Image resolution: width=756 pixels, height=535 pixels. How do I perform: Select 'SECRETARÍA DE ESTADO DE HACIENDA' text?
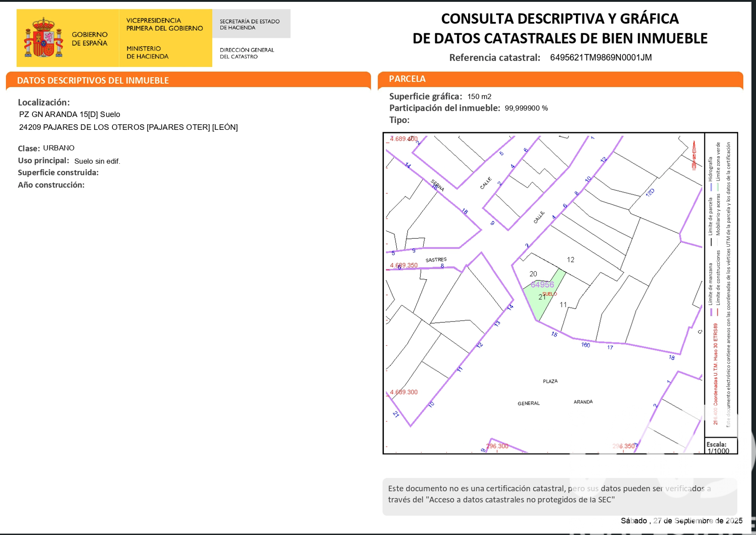(250, 24)
